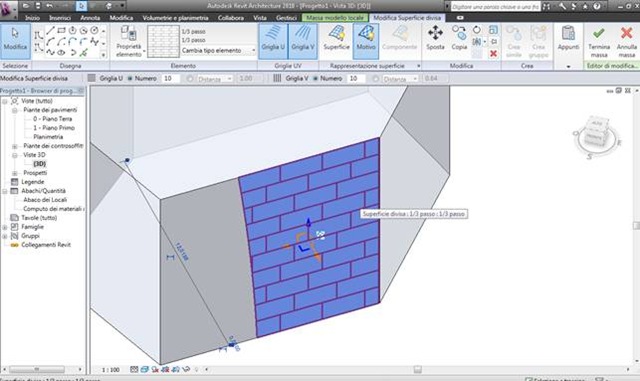Viewport: 640px width, 381px height.
Task: Click Annulla massa red cross
Action: click(627, 41)
